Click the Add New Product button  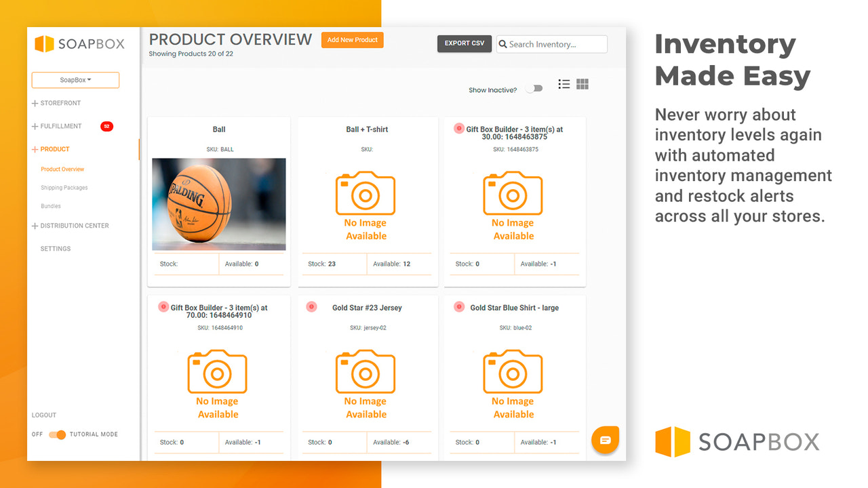[x=352, y=40]
